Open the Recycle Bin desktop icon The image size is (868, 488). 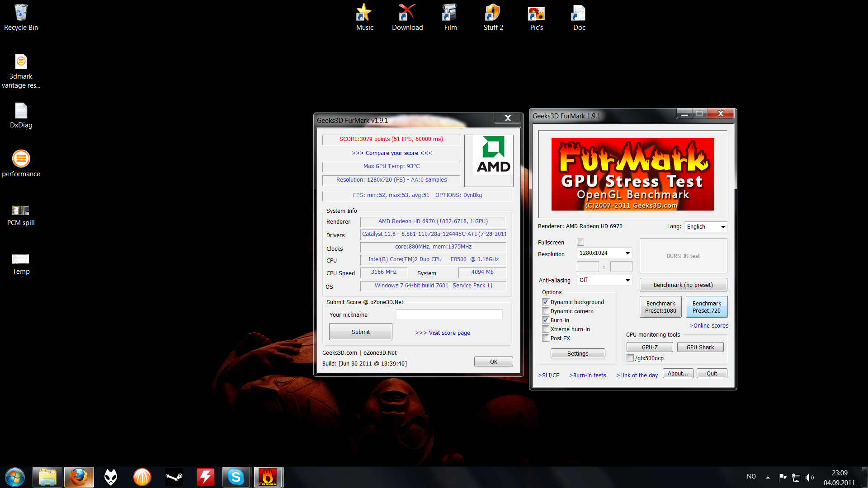21,18
